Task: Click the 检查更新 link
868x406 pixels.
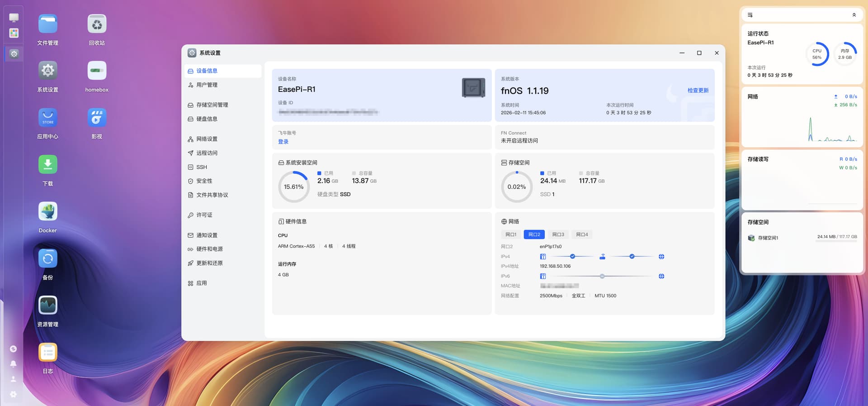Action: pyautogui.click(x=698, y=91)
